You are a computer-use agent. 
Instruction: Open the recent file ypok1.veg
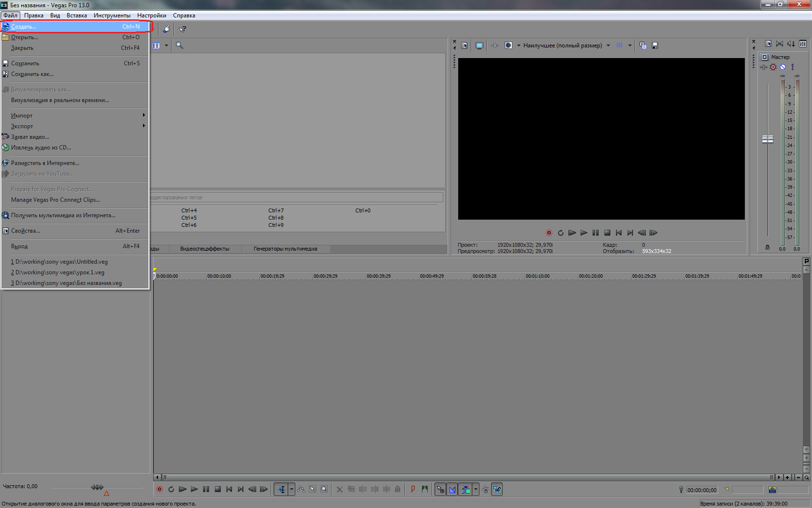(75, 272)
